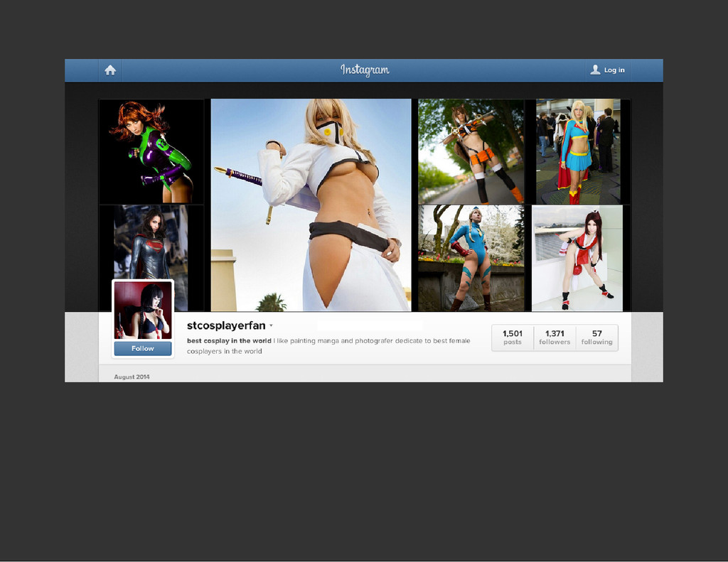Open the red dress ponytail cosplay photo
This screenshot has width=728, height=562.
coord(577,258)
